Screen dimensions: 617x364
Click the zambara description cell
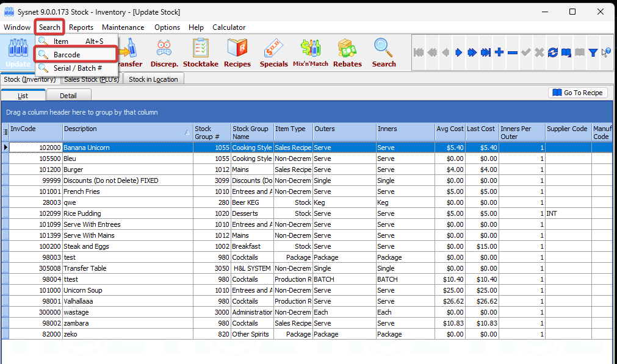tap(128, 323)
